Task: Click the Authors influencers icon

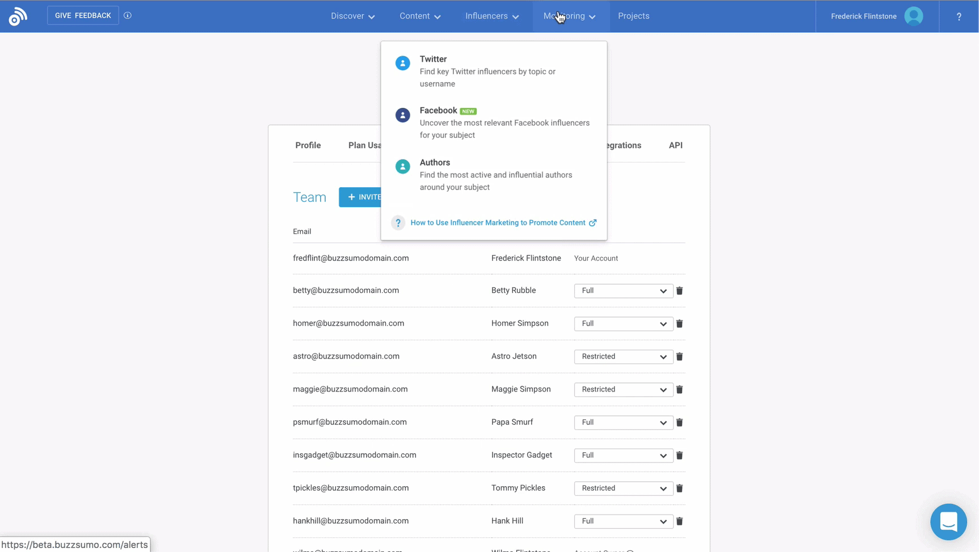Action: click(403, 166)
